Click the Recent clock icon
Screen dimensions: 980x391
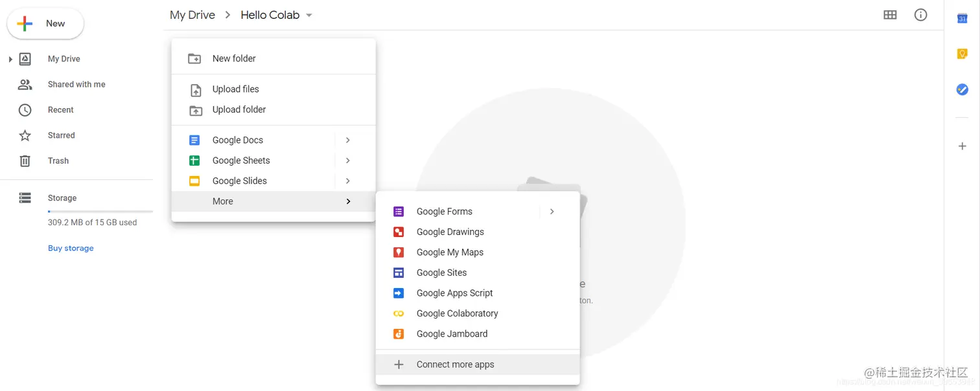[x=25, y=110]
